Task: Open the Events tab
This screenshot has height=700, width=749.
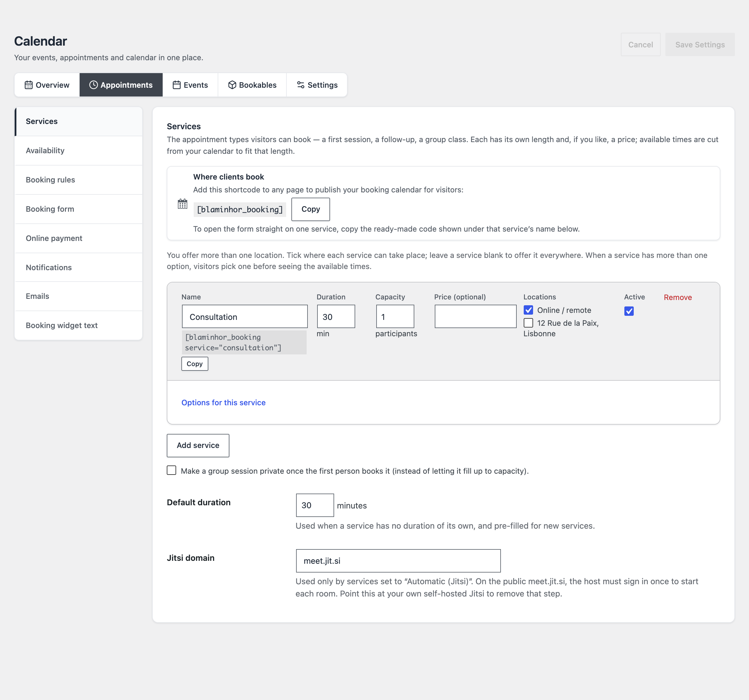Action: click(190, 85)
